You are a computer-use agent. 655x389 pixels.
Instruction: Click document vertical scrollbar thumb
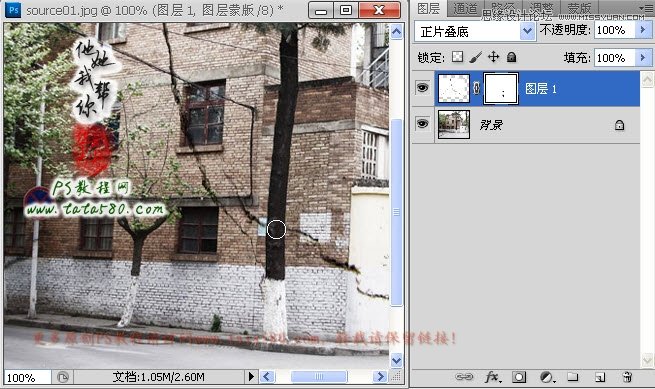[396, 212]
